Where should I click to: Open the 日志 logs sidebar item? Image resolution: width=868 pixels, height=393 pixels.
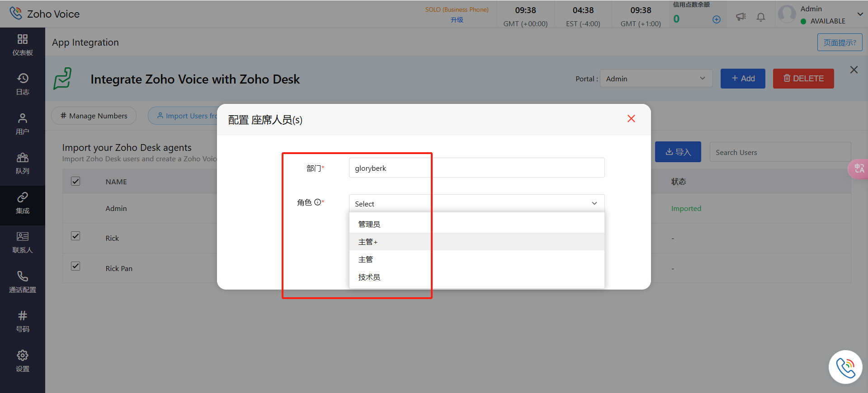[23, 84]
